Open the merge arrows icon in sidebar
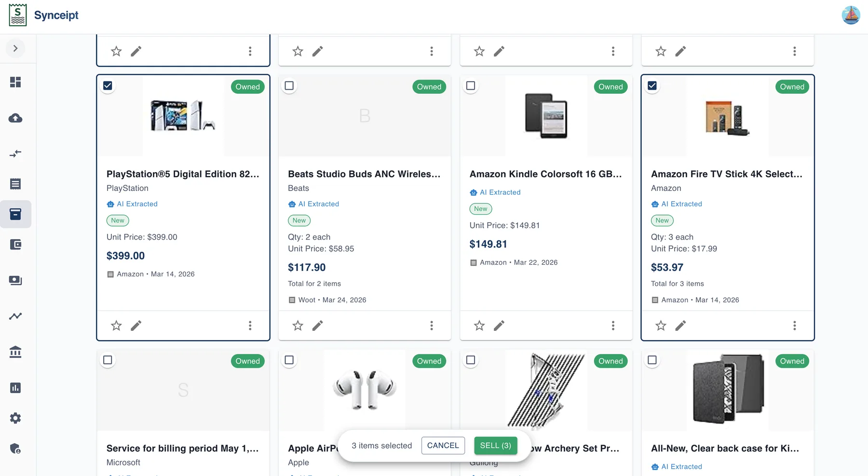Screen dimensions: 868x476 click(15, 154)
